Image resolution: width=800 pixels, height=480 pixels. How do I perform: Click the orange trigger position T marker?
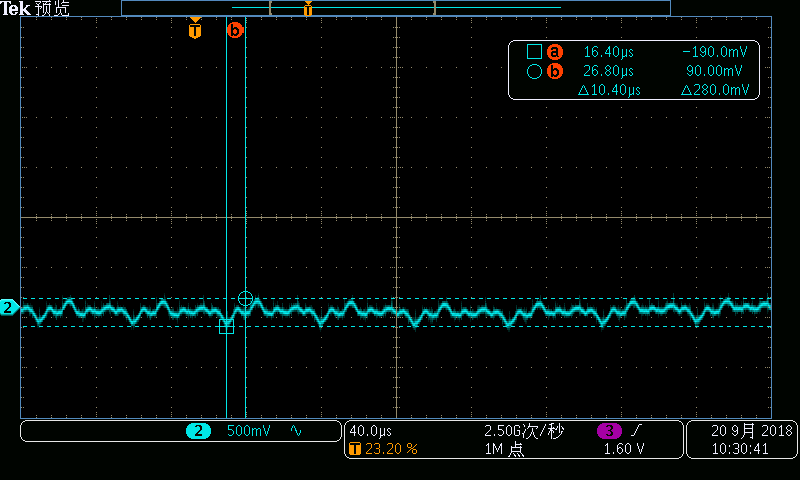(x=195, y=29)
